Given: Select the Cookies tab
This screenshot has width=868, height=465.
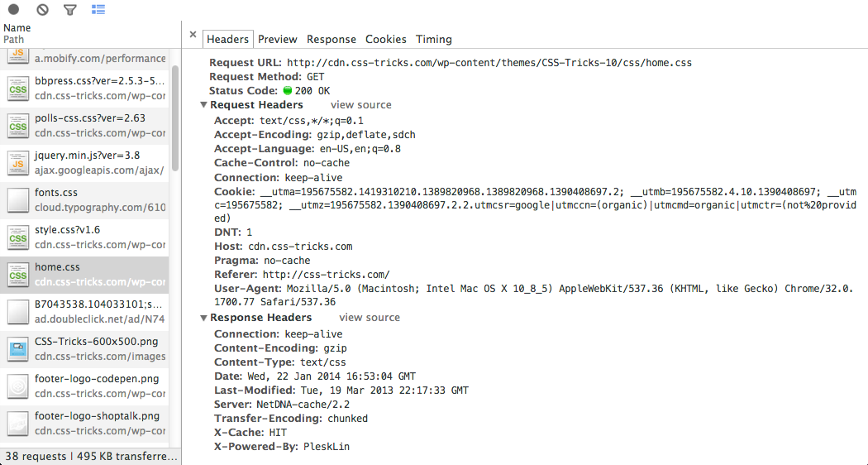Looking at the screenshot, I should coord(385,39).
